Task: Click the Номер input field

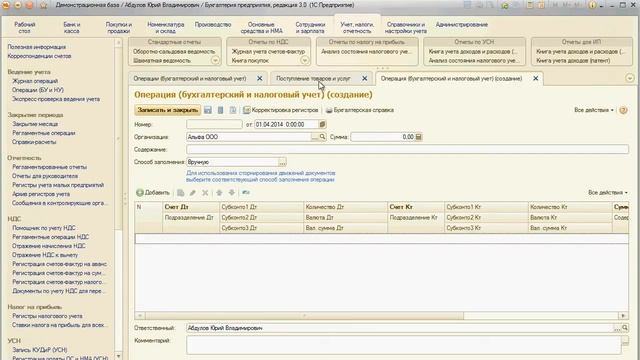Action: point(214,124)
